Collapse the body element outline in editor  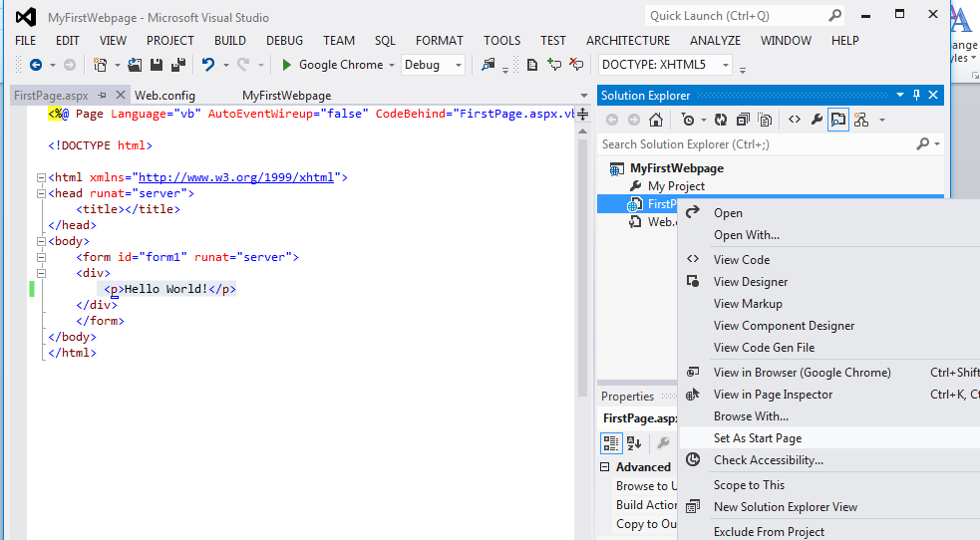(x=41, y=241)
